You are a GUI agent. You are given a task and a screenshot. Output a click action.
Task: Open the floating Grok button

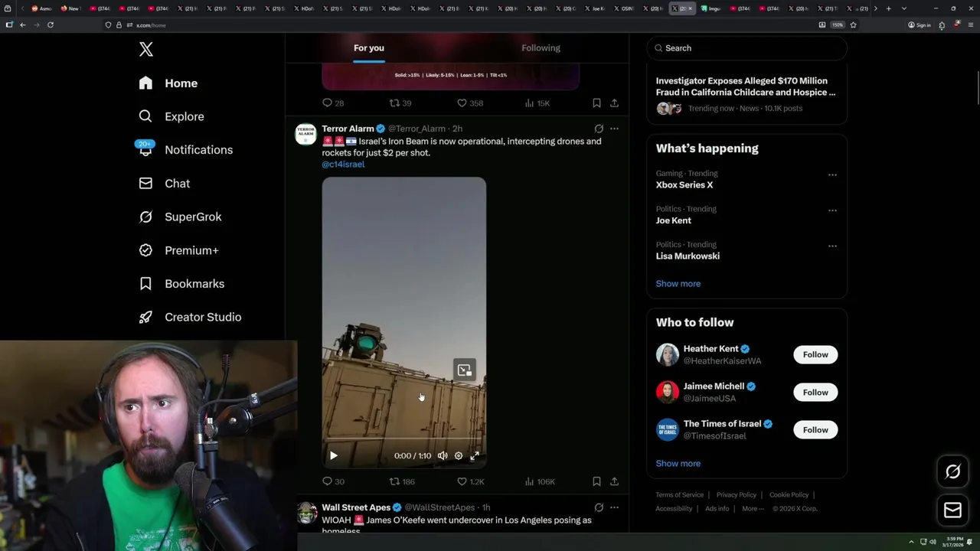click(952, 472)
